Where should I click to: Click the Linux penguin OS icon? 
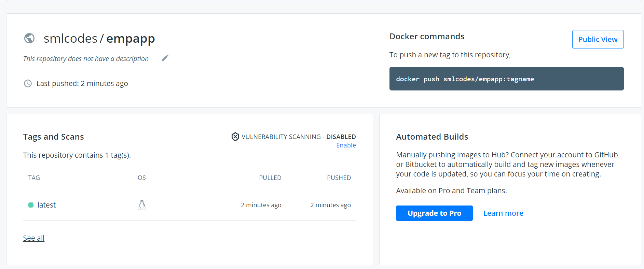(142, 205)
